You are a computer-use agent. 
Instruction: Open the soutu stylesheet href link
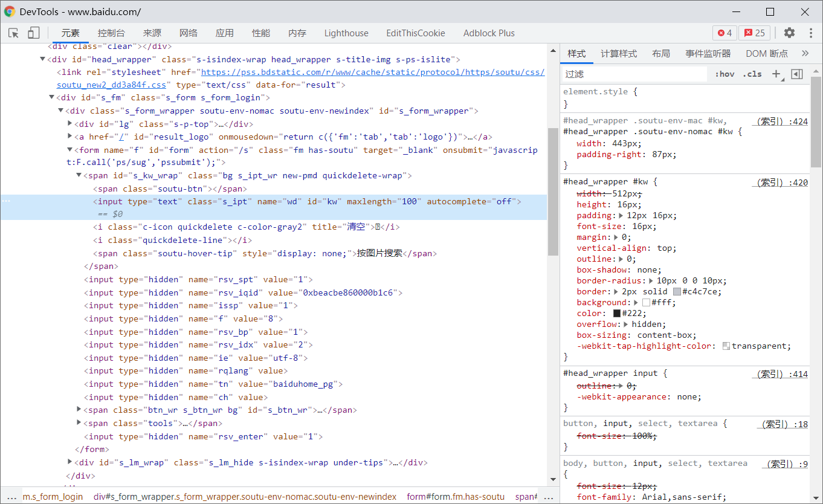coord(372,73)
